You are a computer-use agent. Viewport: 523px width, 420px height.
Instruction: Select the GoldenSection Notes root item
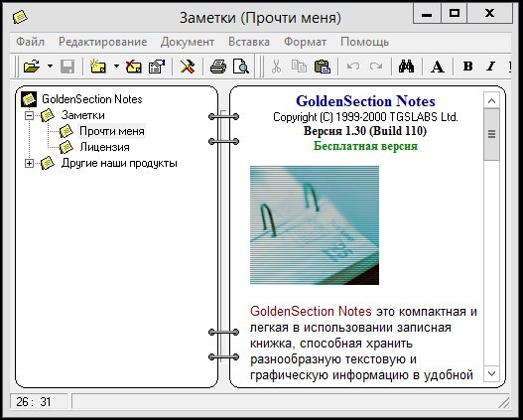click(92, 99)
